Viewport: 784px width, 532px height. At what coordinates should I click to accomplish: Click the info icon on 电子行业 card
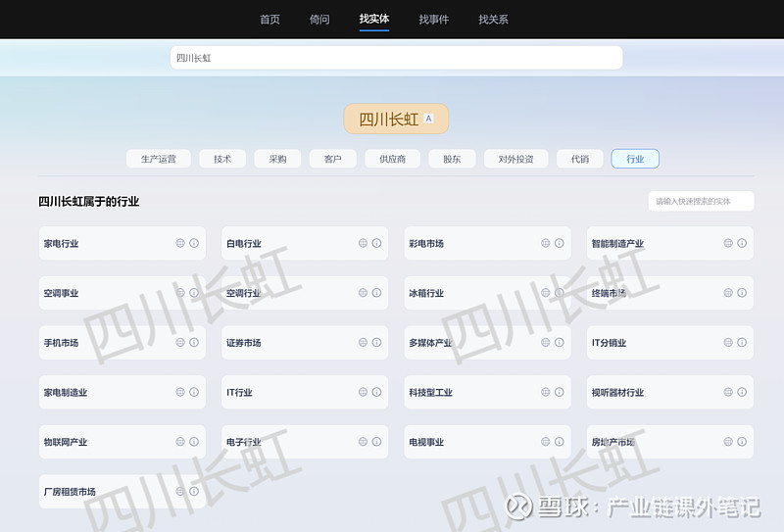[377, 442]
